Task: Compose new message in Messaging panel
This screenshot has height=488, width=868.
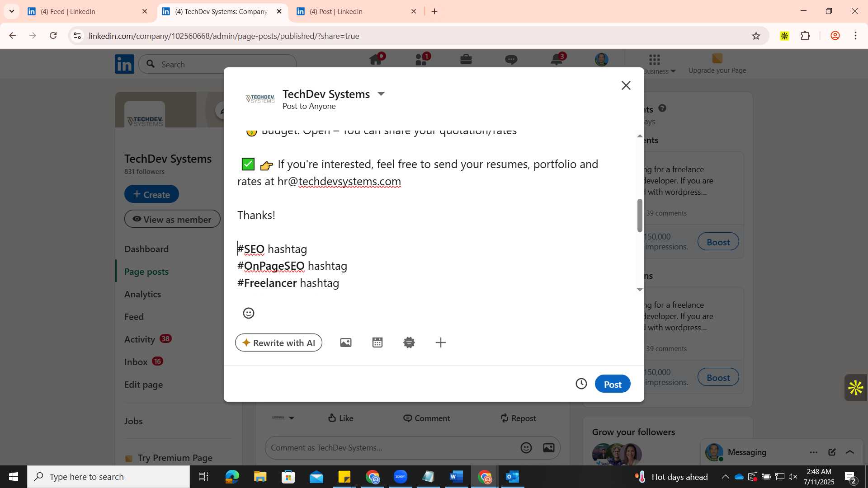Action: coord(832,452)
